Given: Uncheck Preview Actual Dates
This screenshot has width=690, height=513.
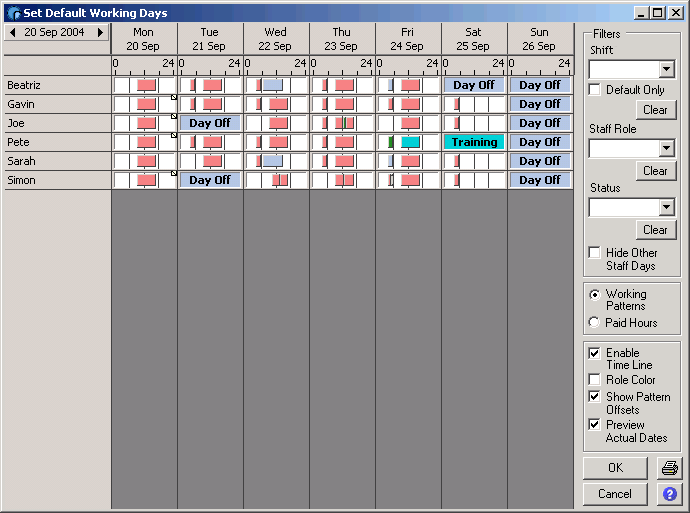Looking at the screenshot, I should tap(594, 425).
